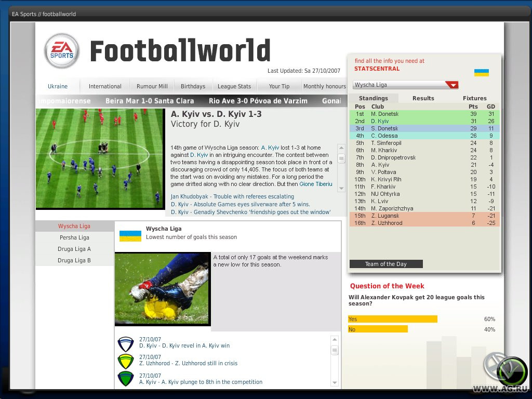
Task: Click M. Kharkiv in standings
Action: 424,150
